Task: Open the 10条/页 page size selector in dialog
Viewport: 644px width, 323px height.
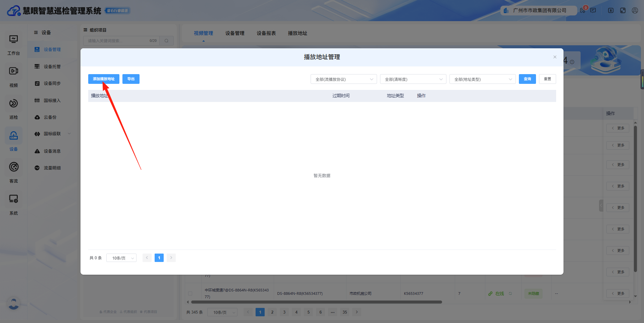Action: click(121, 258)
